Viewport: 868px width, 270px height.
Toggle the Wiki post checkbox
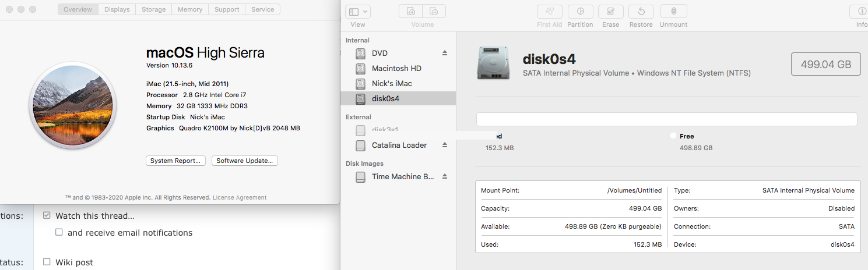click(47, 262)
